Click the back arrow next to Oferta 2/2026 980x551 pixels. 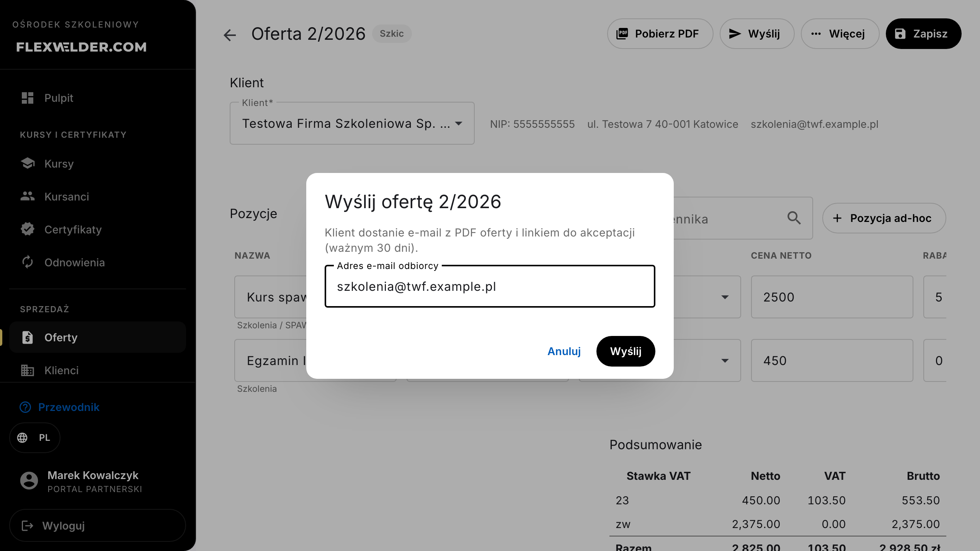[230, 35]
